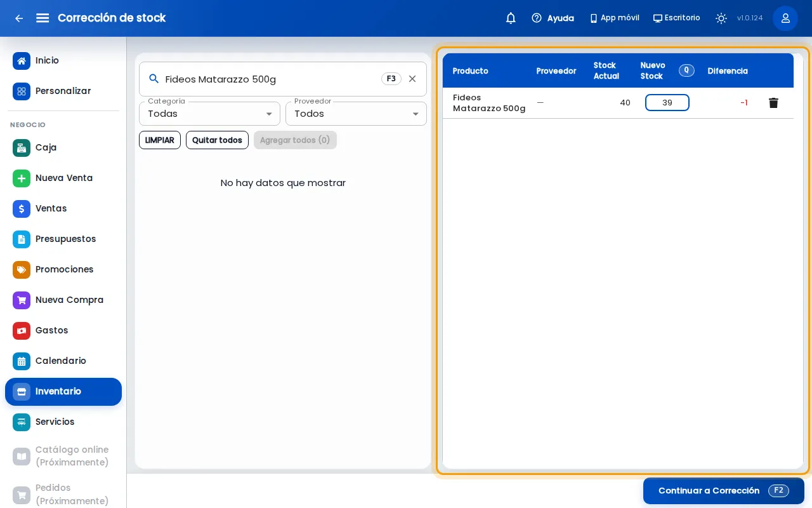
Task: Click Quitar todos button
Action: pyautogui.click(x=217, y=140)
